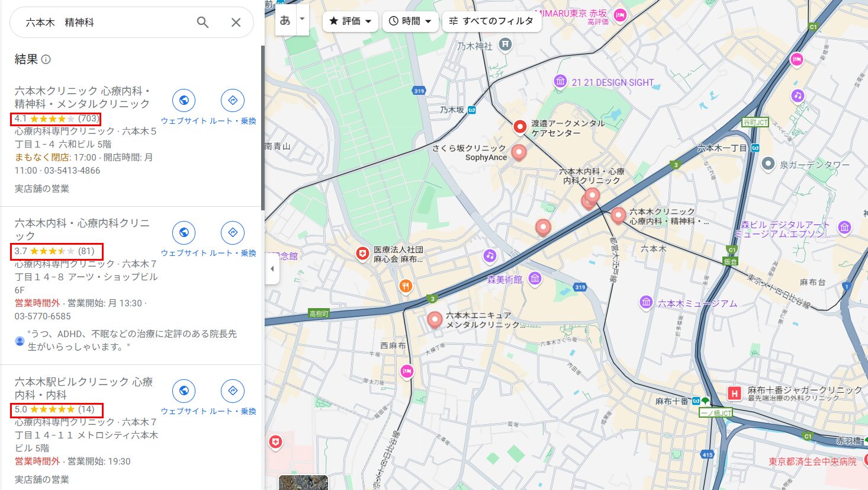Image resolution: width=868 pixels, height=490 pixels.
Task: Click the results panel scrollbar
Action: 262,127
